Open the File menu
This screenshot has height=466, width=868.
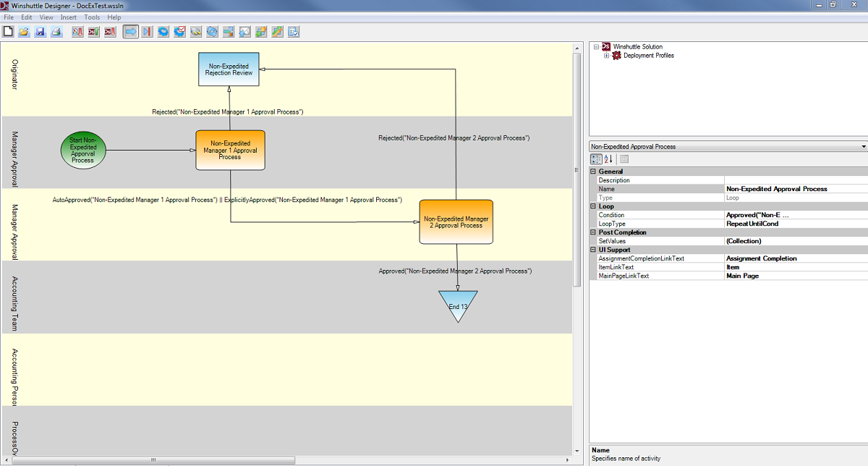(x=9, y=17)
